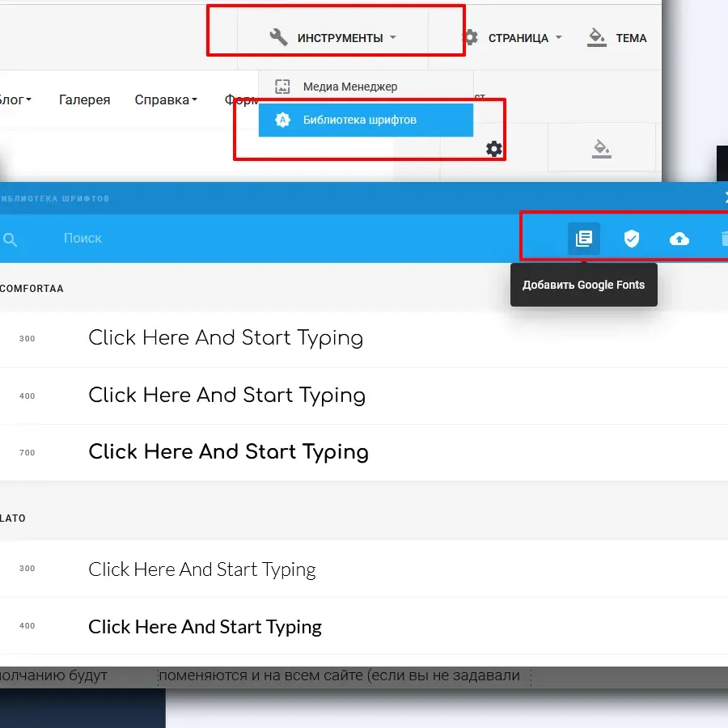Select the Comfortaa 300 weight sample

[226, 338]
